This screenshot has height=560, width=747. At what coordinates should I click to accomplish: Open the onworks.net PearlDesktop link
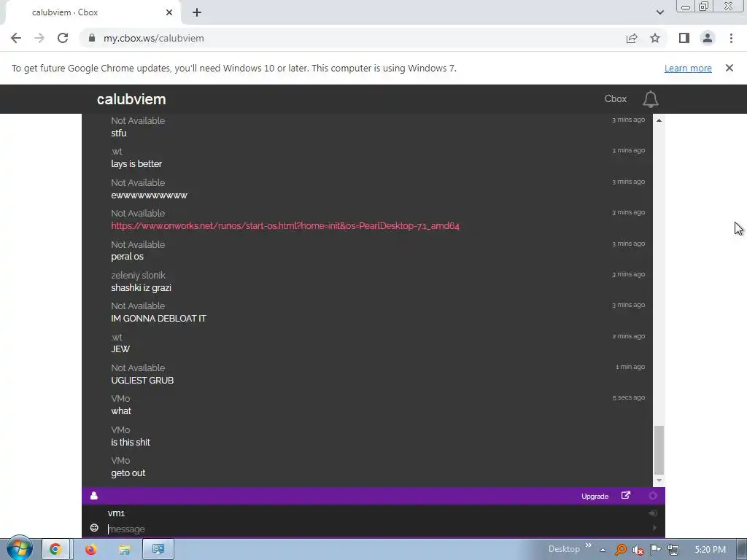285,226
